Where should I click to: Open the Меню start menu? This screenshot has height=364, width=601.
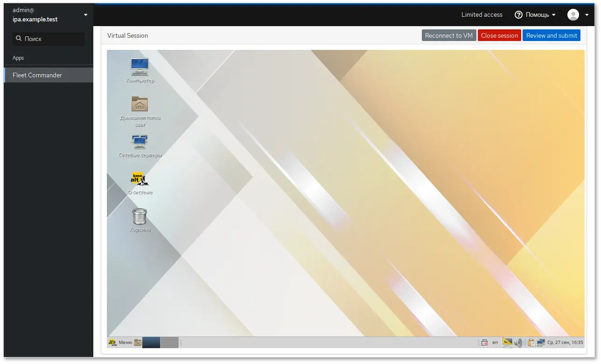pos(120,343)
